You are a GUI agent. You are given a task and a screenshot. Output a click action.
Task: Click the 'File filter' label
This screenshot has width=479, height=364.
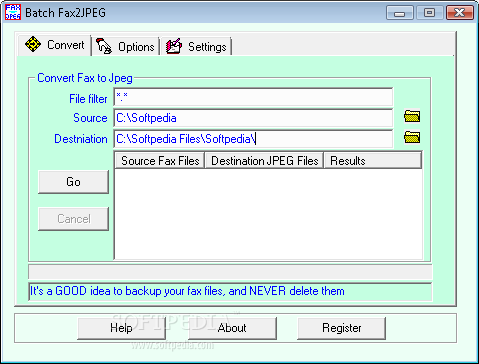click(x=88, y=99)
